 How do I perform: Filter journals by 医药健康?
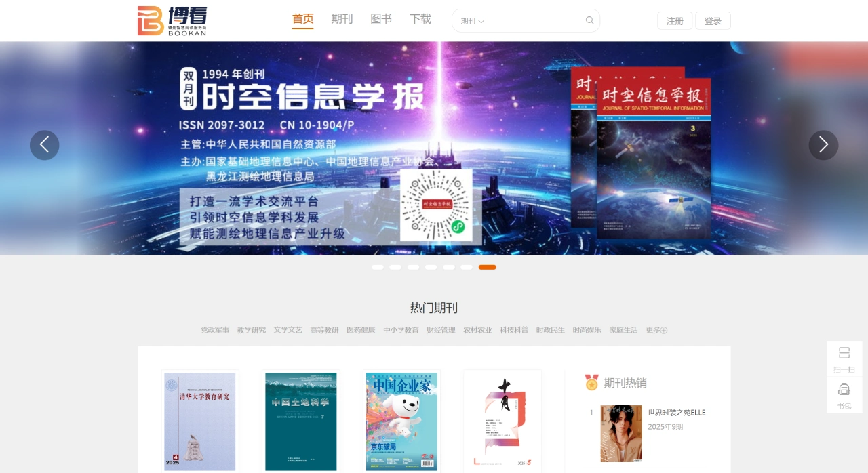361,330
